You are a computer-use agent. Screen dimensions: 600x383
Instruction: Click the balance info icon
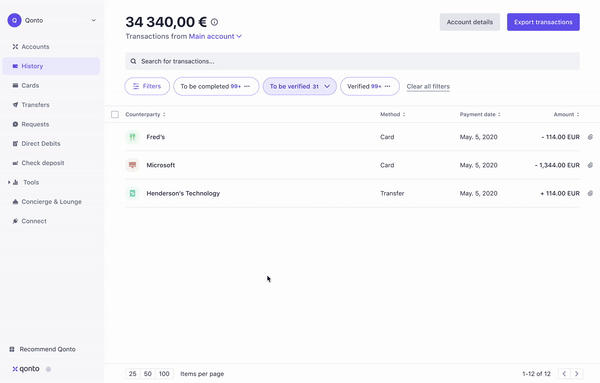pos(214,22)
